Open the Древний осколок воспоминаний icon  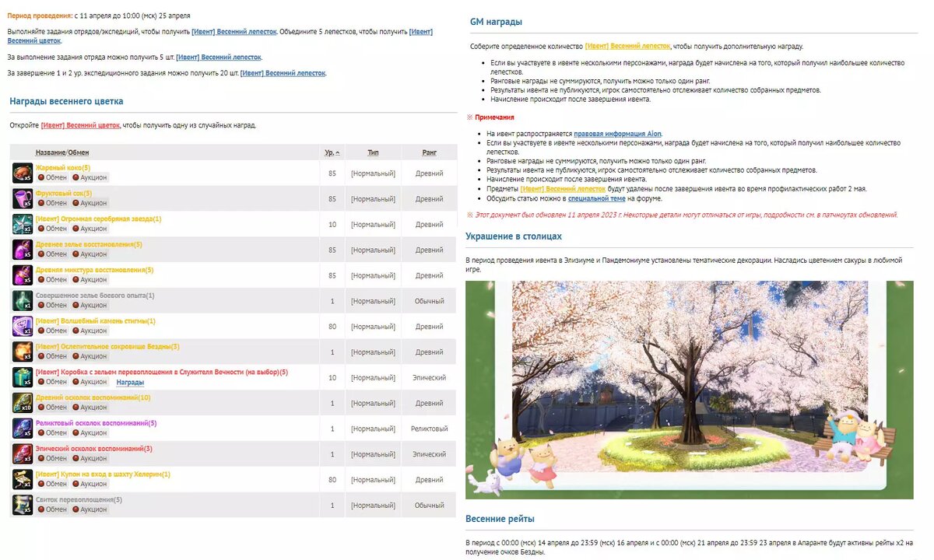23,403
